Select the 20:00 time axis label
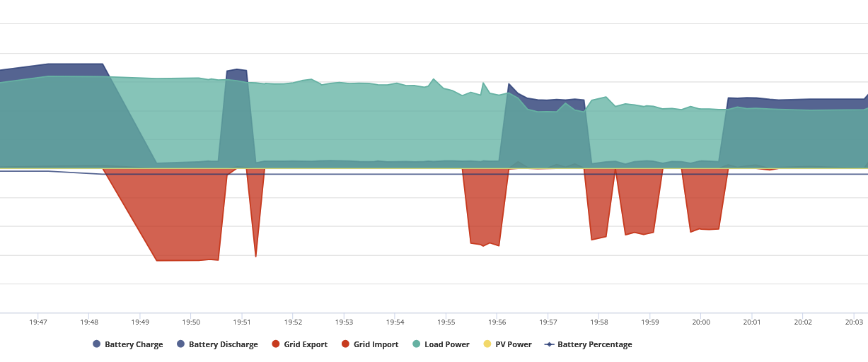Screen dimensions: 868x362 click(701, 322)
